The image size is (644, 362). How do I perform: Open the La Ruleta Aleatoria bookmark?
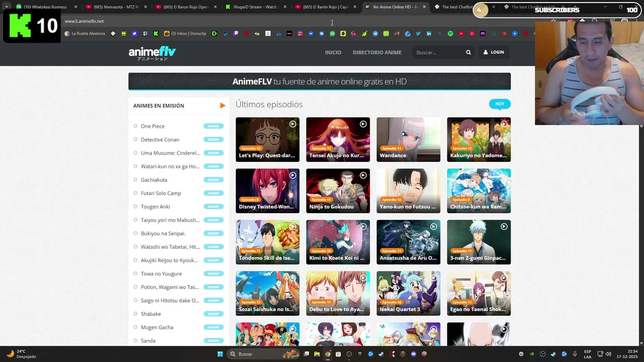(85, 34)
